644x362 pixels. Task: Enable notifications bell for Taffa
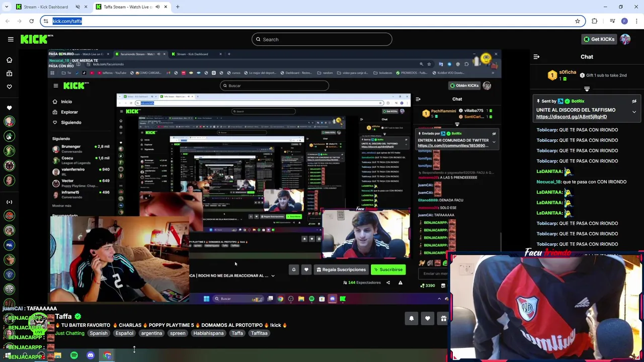tap(412, 318)
